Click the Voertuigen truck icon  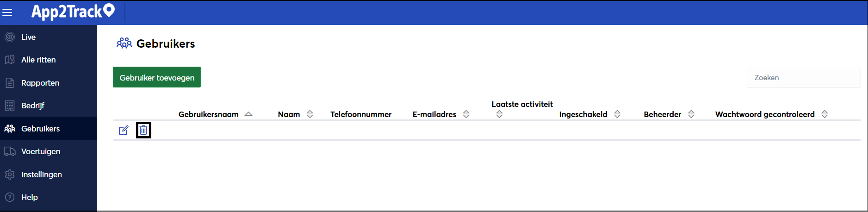(10, 151)
